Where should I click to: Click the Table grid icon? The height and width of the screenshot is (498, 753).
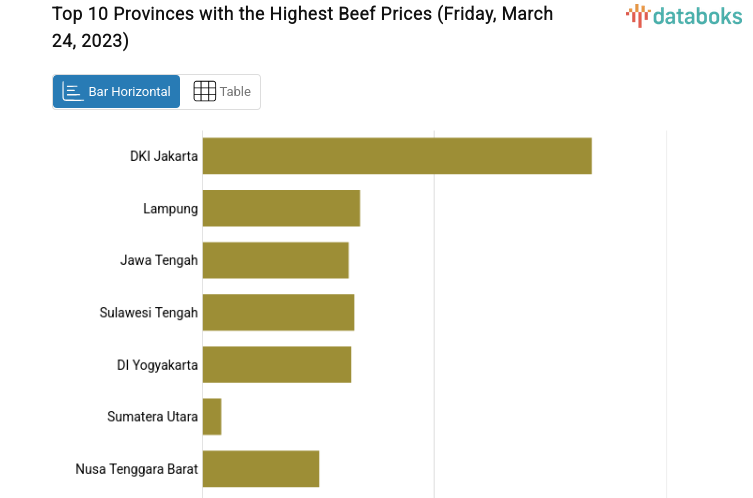204,92
